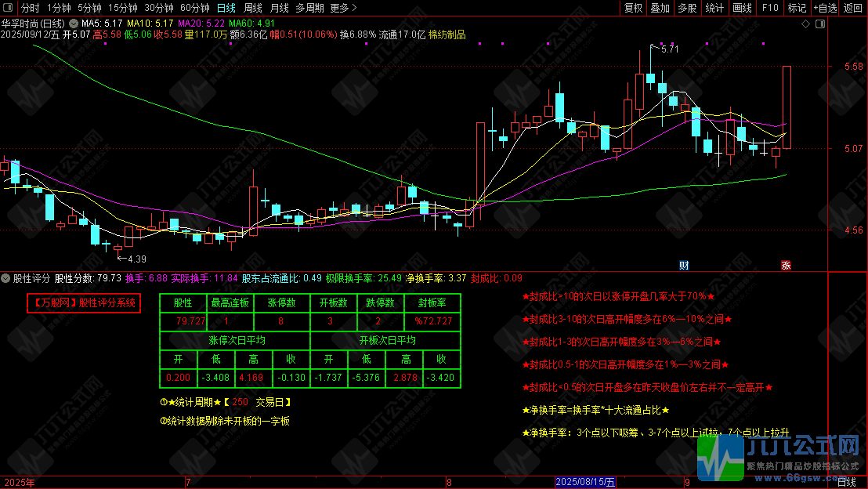The image size is (868, 489).
Task: Click the 标记 mark button
Action: [x=797, y=8]
